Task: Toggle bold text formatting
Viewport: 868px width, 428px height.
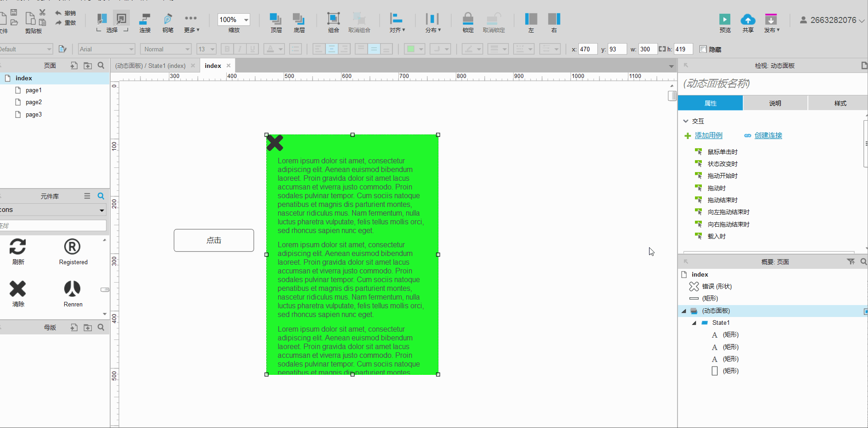Action: tap(227, 49)
